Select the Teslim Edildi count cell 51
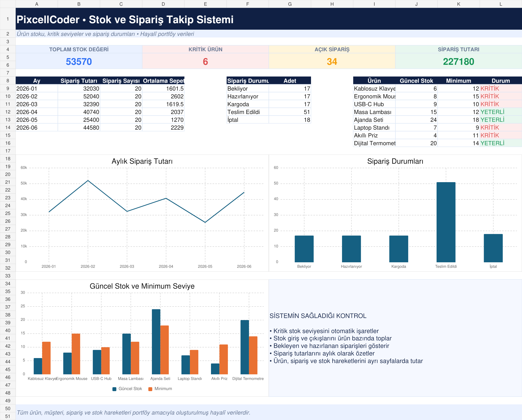Image resolution: width=522 pixels, height=420 pixels. pyautogui.click(x=290, y=112)
